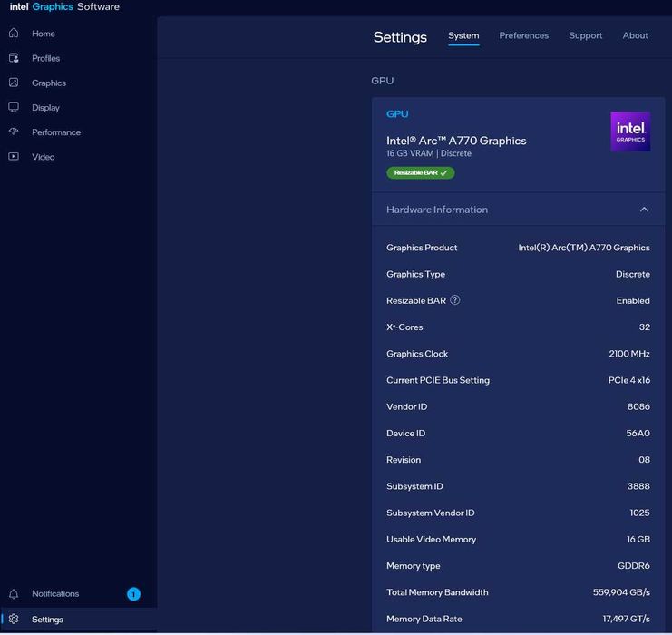This screenshot has height=635, width=672.
Task: Click 'Intel® Arc™ A770 Graphics' heading
Action: [x=456, y=141]
